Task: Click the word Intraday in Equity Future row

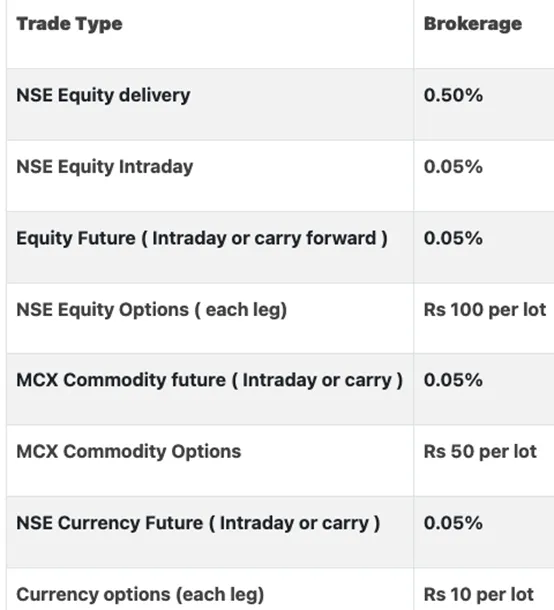Action: [x=189, y=238]
